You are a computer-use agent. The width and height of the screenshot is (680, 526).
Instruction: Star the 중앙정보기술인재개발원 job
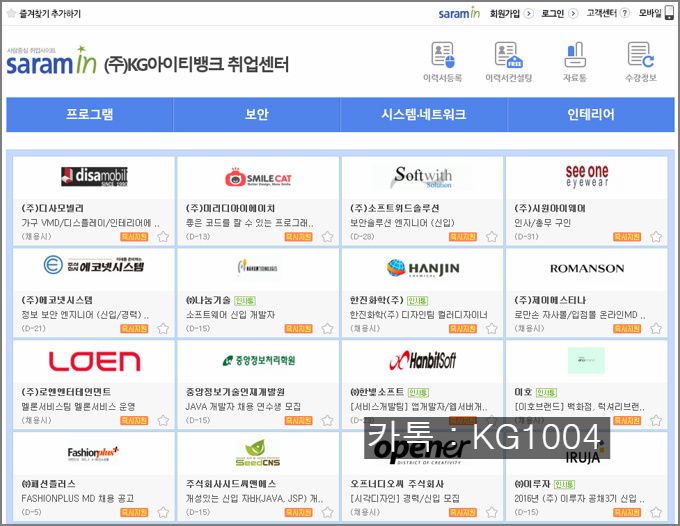point(327,421)
